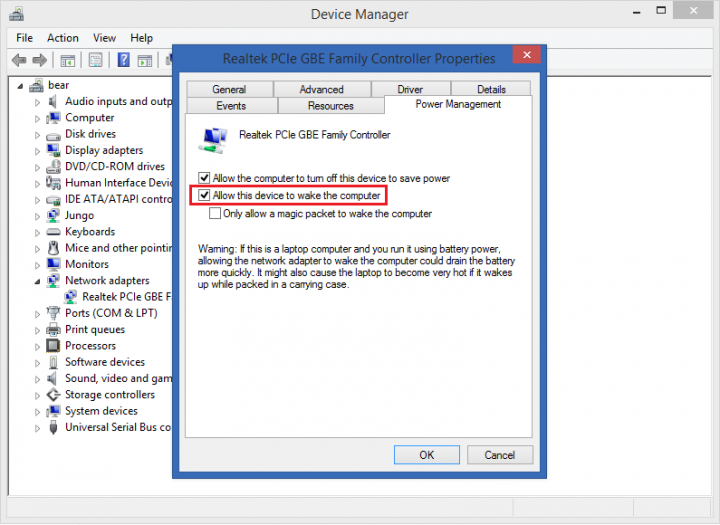Expand the System devices node
Viewport: 720px width, 525px height.
tap(37, 412)
